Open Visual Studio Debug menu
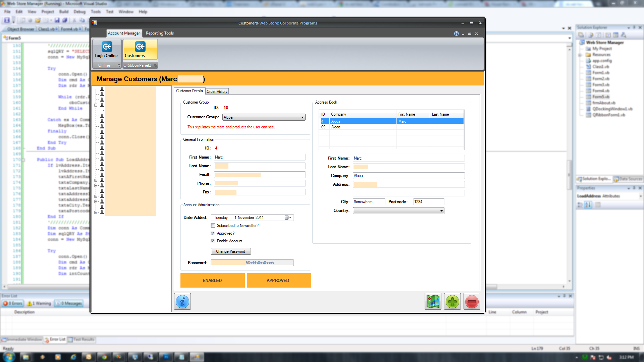 [x=79, y=12]
